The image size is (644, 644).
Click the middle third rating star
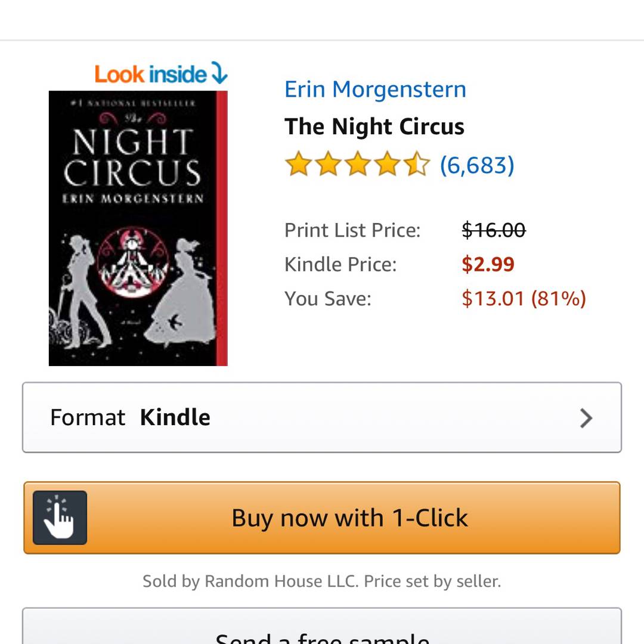point(357,165)
